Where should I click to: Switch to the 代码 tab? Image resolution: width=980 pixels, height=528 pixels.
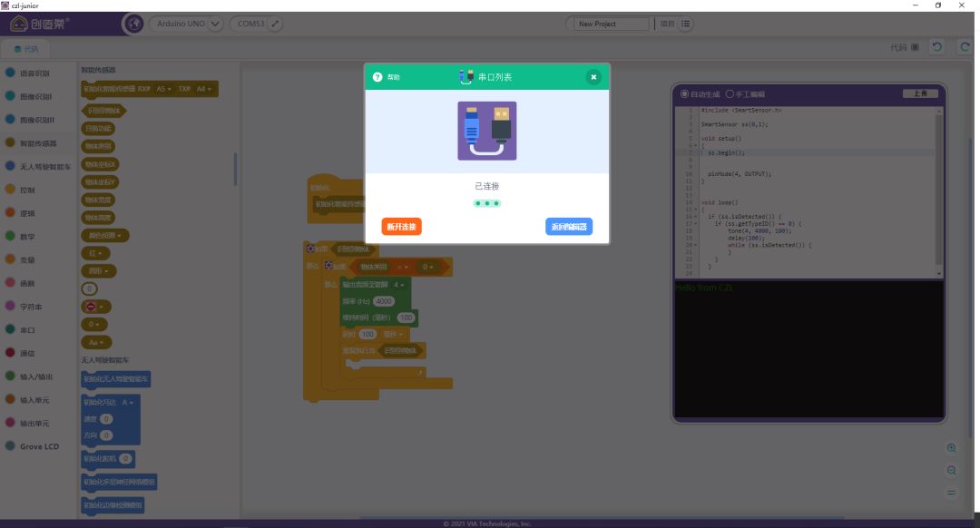[x=25, y=49]
